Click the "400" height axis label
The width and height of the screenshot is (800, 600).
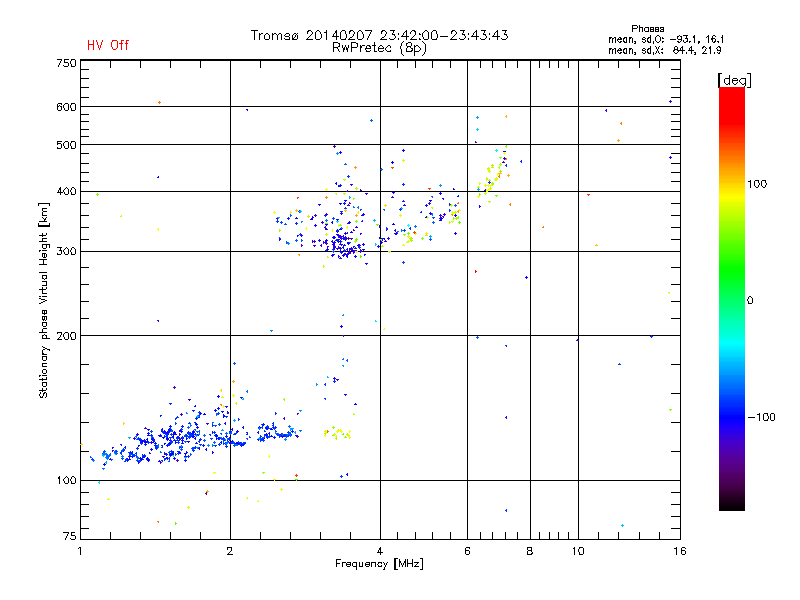(66, 192)
